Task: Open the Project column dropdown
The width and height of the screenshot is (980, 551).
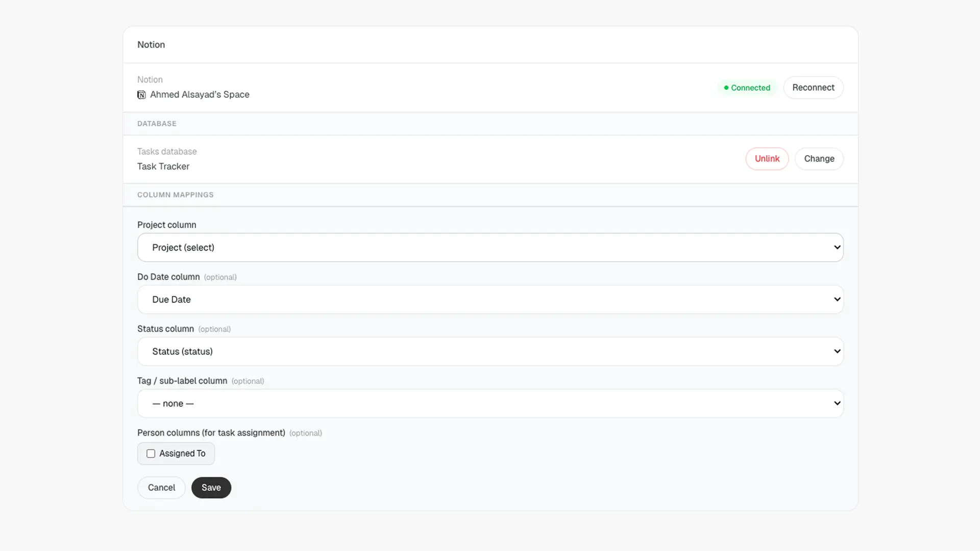Action: (490, 247)
